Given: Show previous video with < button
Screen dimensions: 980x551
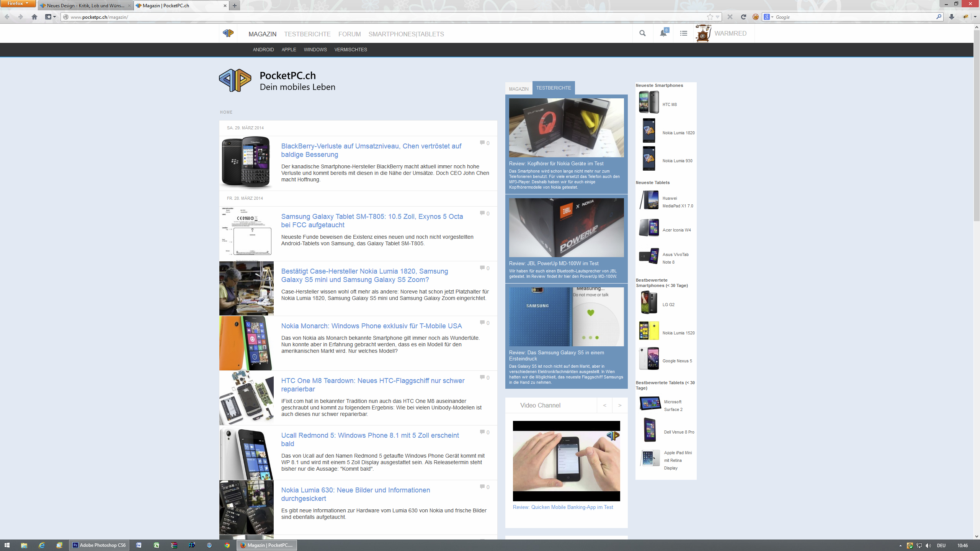Looking at the screenshot, I should click(604, 405).
